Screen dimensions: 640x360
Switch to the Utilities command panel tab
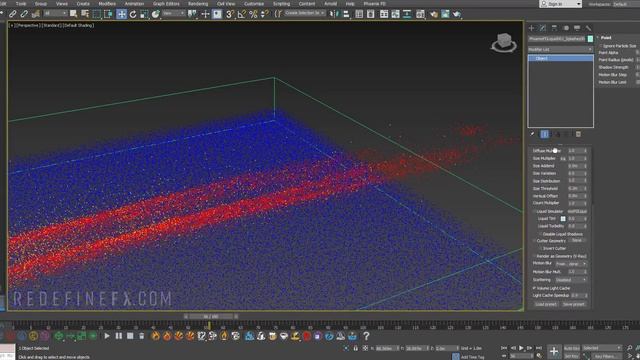point(588,28)
